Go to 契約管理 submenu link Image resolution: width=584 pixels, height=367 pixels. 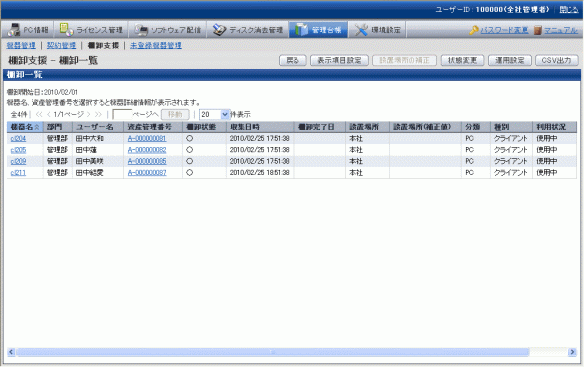pos(61,45)
